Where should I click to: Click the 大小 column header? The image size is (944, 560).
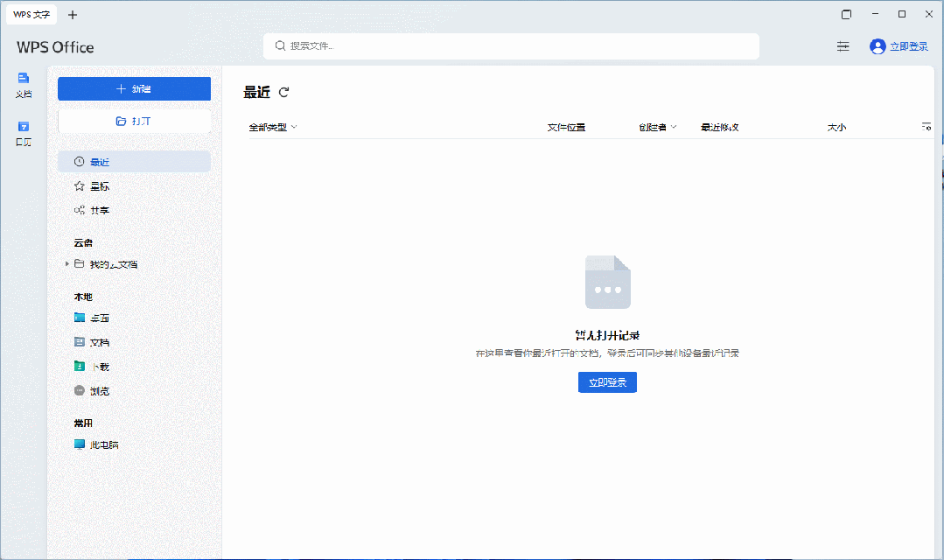pos(836,127)
